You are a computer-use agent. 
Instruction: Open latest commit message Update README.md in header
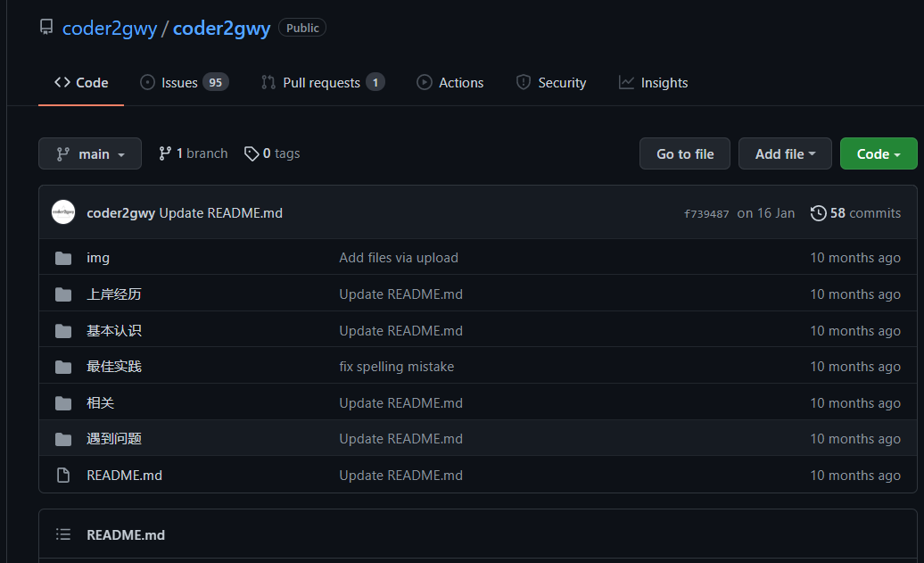click(221, 213)
